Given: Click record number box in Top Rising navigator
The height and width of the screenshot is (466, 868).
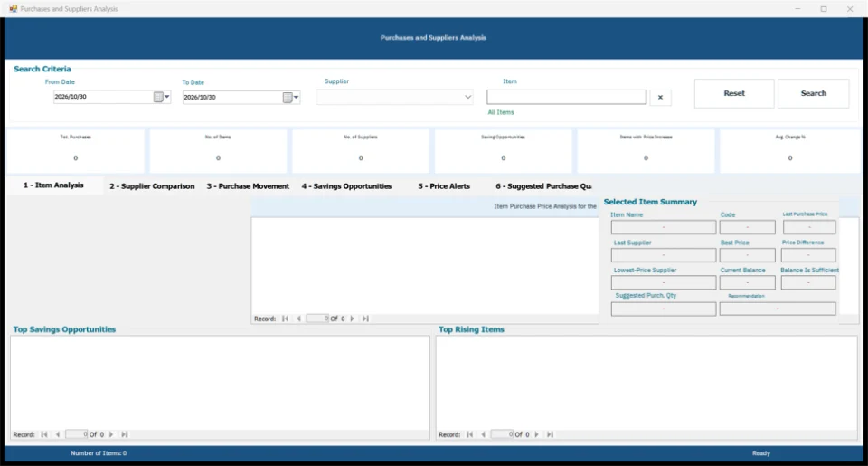Looking at the screenshot, I should click(x=502, y=434).
